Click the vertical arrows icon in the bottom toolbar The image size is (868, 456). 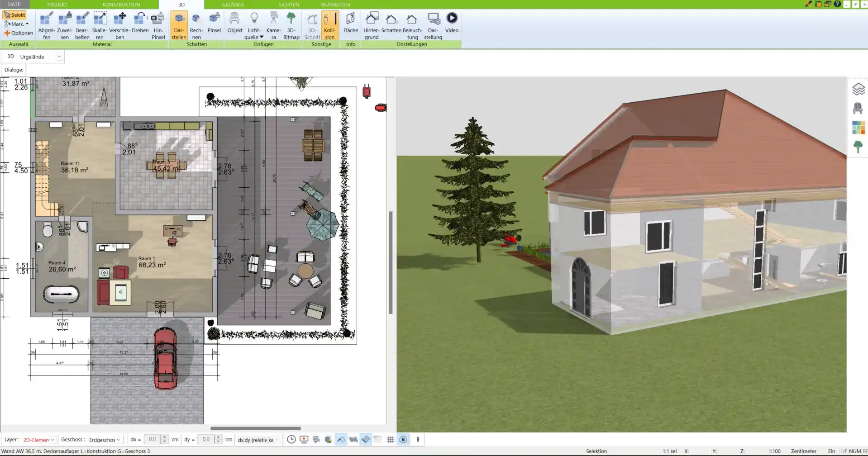coord(418,439)
